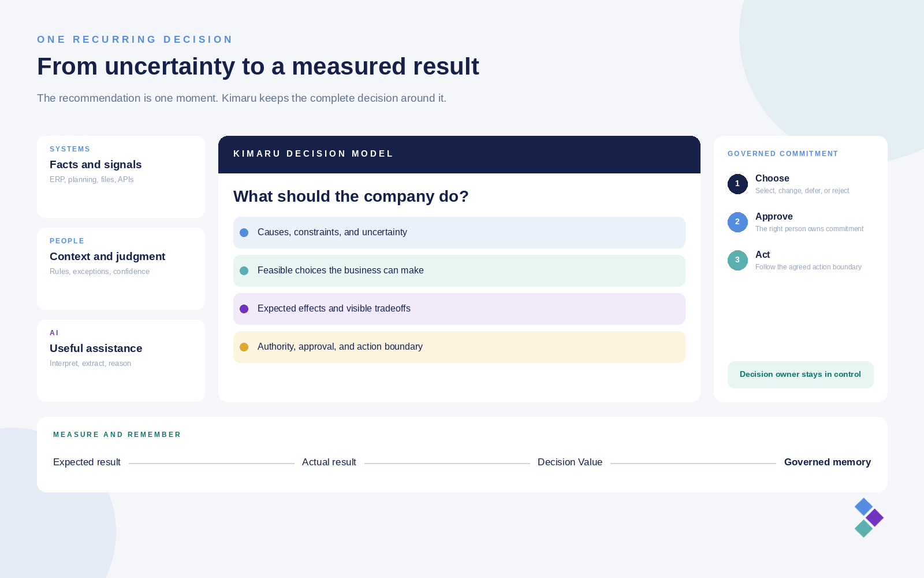
Task: Open the Context and judgment card
Action: tap(121, 269)
